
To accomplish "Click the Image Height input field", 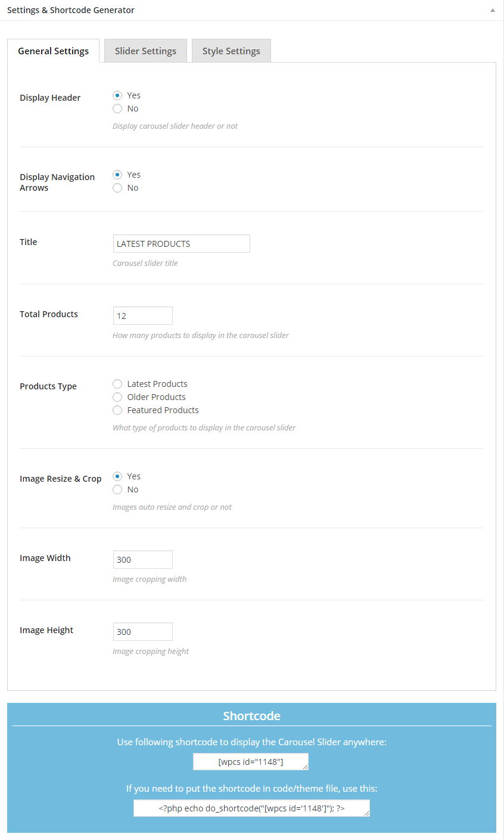I will point(142,632).
